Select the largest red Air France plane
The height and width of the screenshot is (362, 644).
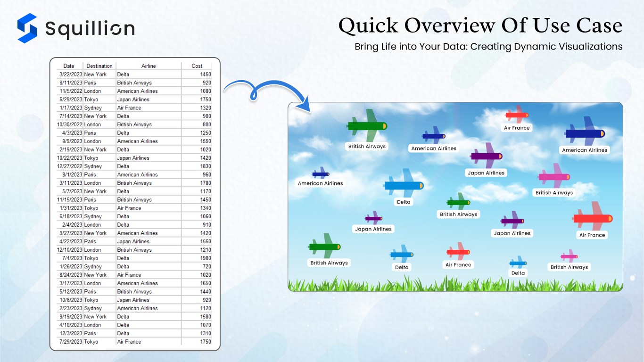pyautogui.click(x=593, y=218)
